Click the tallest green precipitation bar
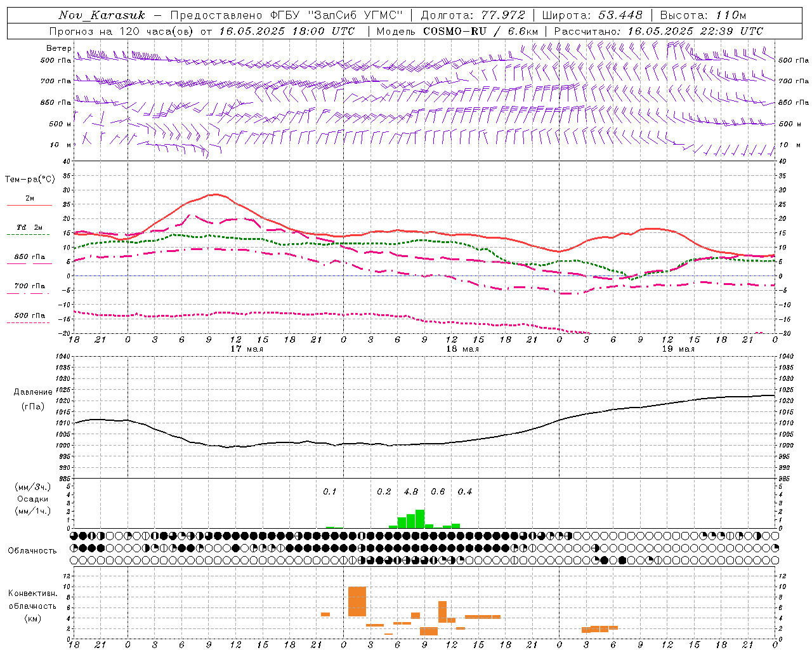 point(420,519)
